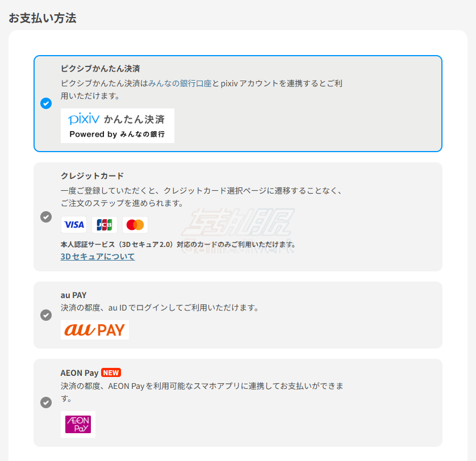The height and width of the screenshot is (461, 476).
Task: Open the 3Dセキュアについて link
Action: tap(98, 256)
